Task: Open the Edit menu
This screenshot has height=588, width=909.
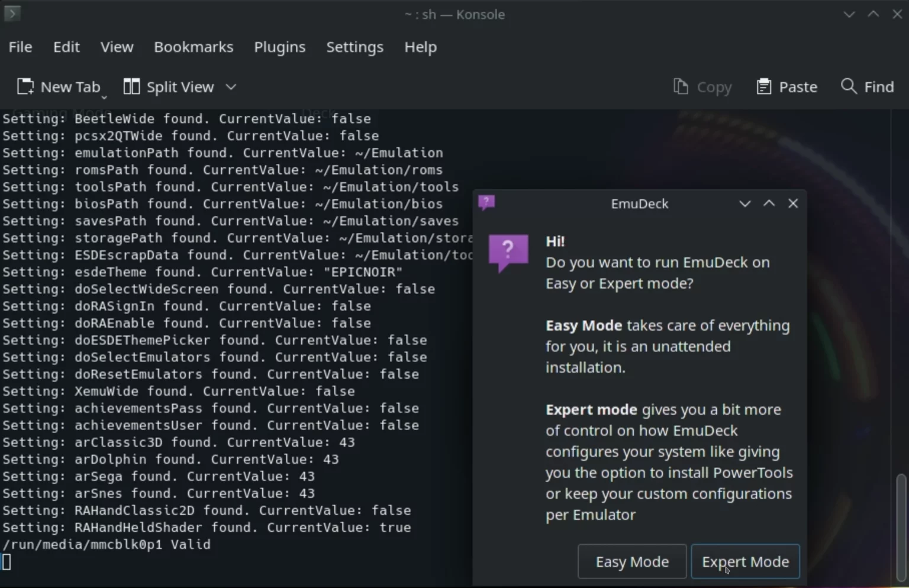Action: tap(66, 47)
